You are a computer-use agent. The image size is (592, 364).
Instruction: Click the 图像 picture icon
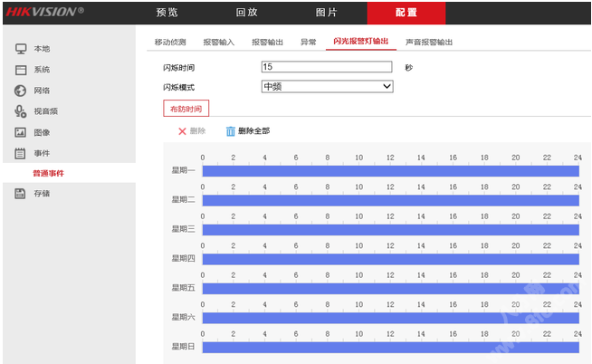20,132
